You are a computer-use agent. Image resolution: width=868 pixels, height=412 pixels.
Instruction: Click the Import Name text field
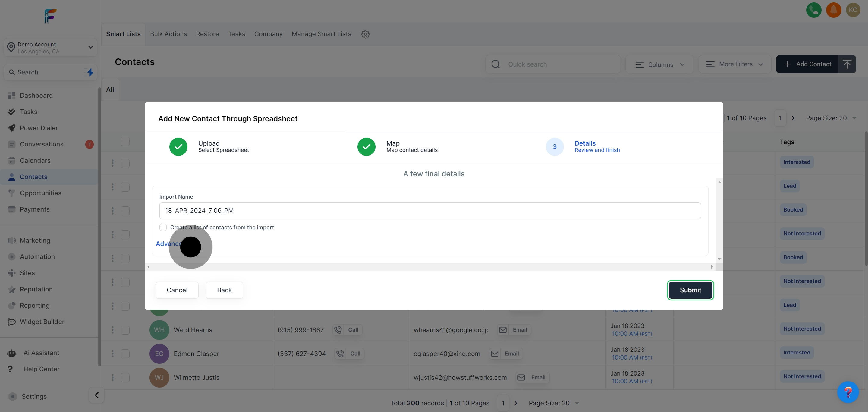[x=429, y=211]
